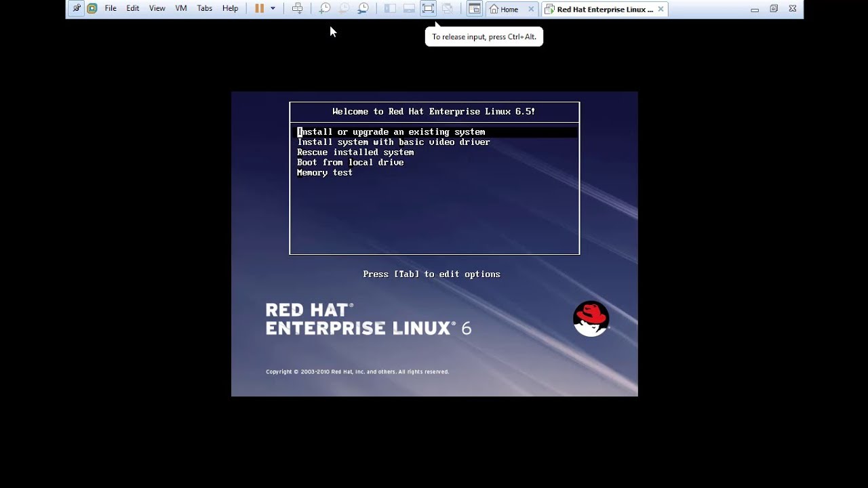
Task: Select Install system with basic video driver
Action: point(393,142)
